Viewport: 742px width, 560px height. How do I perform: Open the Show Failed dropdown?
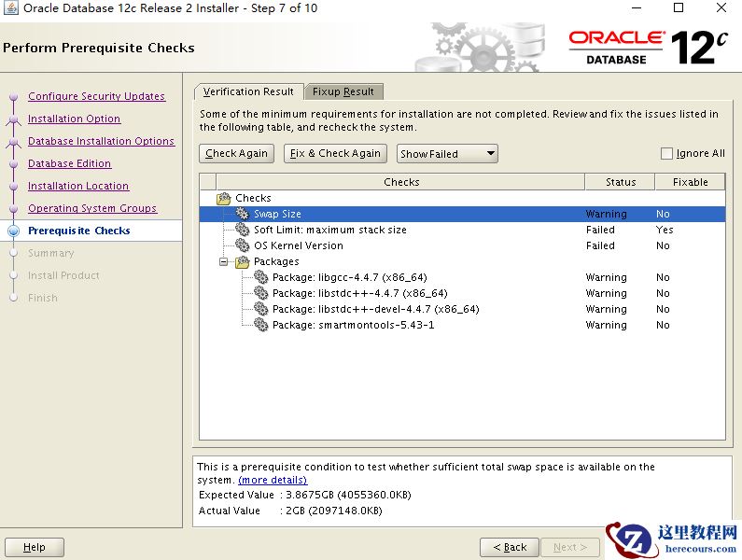point(447,153)
